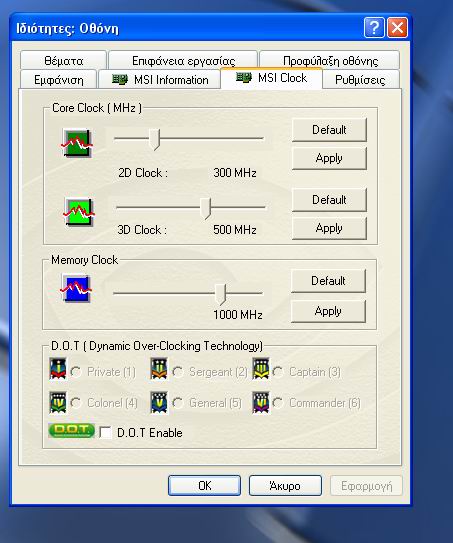Click the title bar help question mark
Viewport: 453px width, 543px height.
[374, 27]
